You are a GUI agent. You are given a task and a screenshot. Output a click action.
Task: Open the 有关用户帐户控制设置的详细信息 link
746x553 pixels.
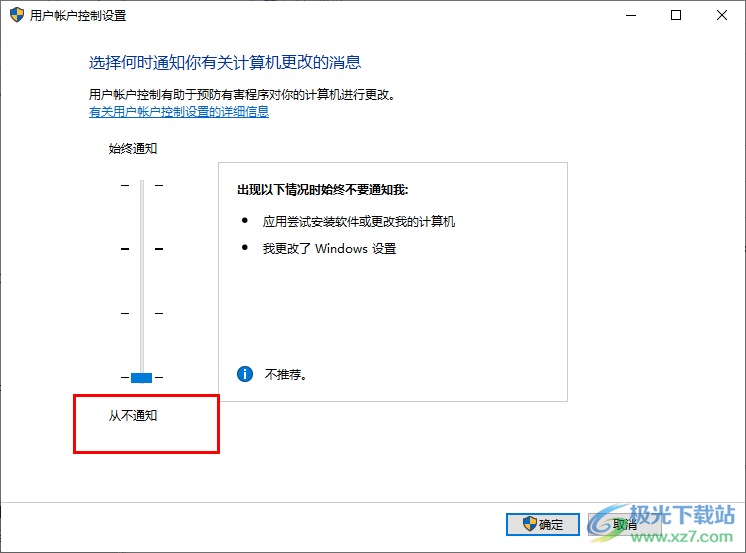[179, 112]
